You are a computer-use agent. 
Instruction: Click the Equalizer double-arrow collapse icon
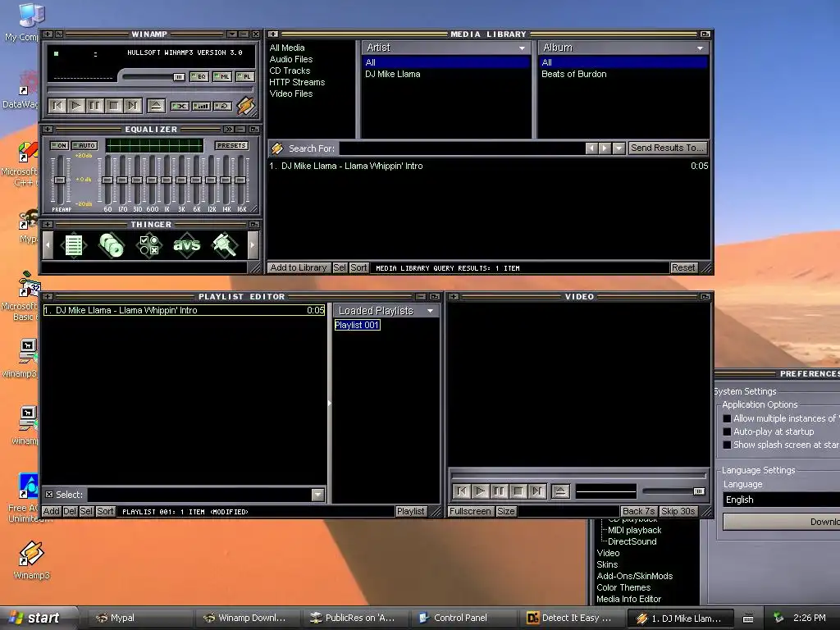(230, 130)
